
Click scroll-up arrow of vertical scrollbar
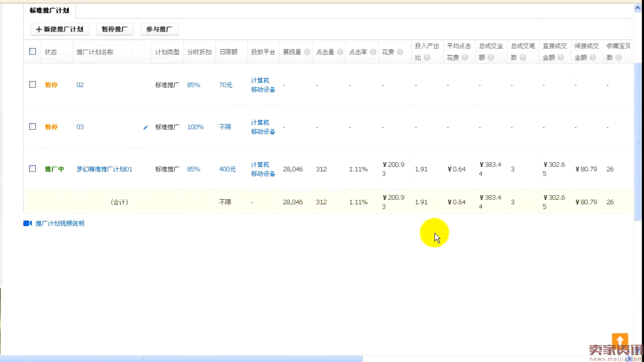637,8
